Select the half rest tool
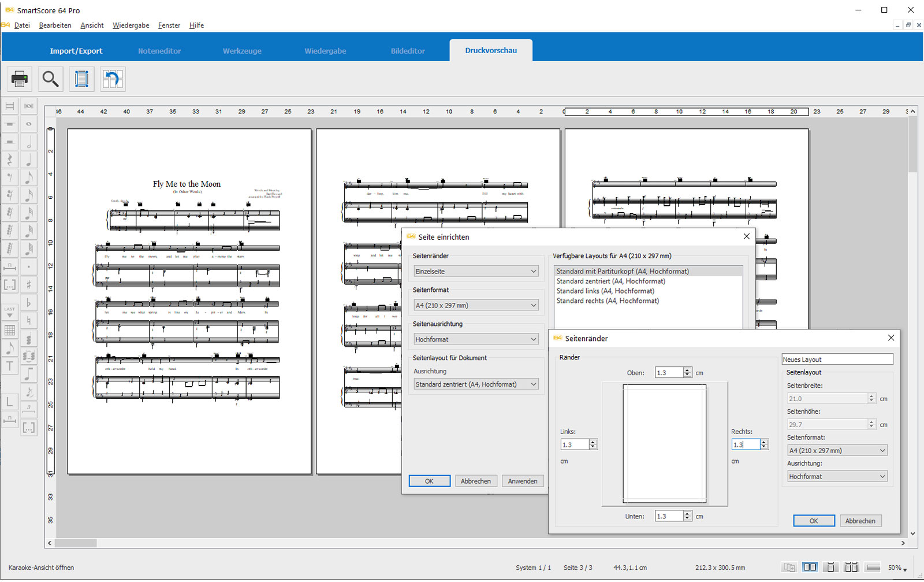The width and height of the screenshot is (924, 582). click(10, 142)
